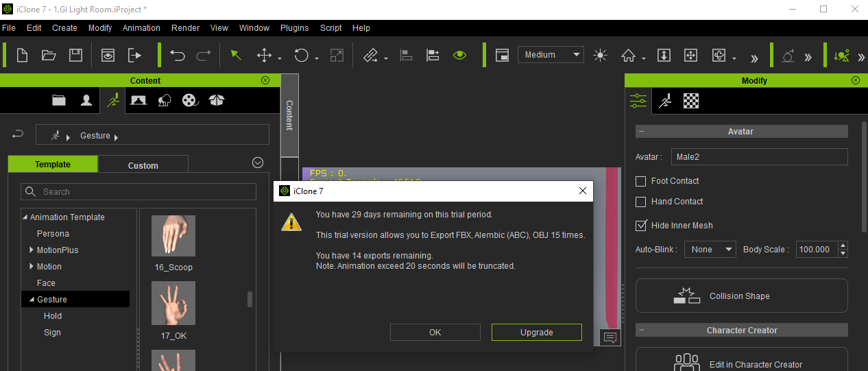Viewport: 868px width, 371px height.
Task: Activate the Rotate tool
Action: click(x=301, y=56)
